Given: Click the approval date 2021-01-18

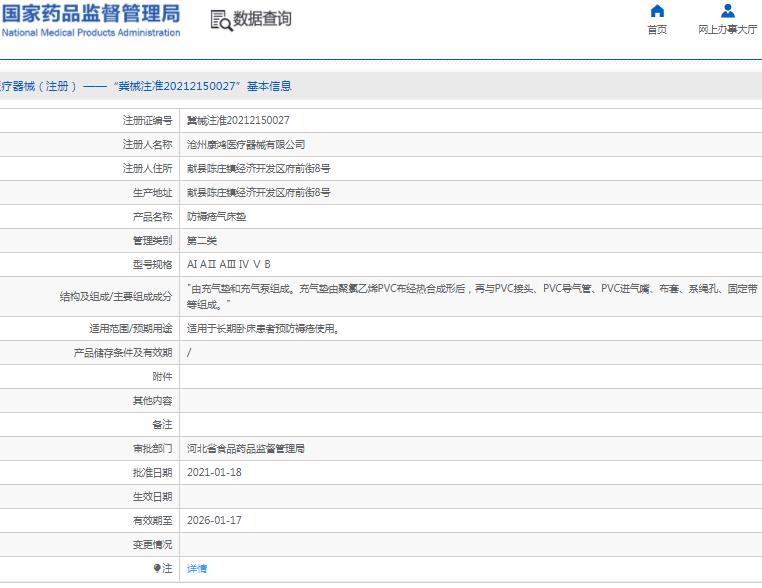Looking at the screenshot, I should [x=214, y=472].
